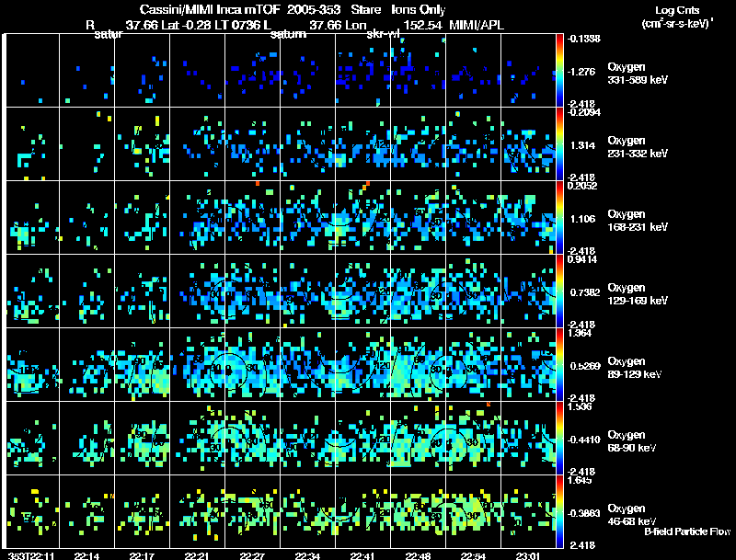The image size is (736, 560).
Task: Click the '1.106' colorbar value
Action: tap(583, 219)
